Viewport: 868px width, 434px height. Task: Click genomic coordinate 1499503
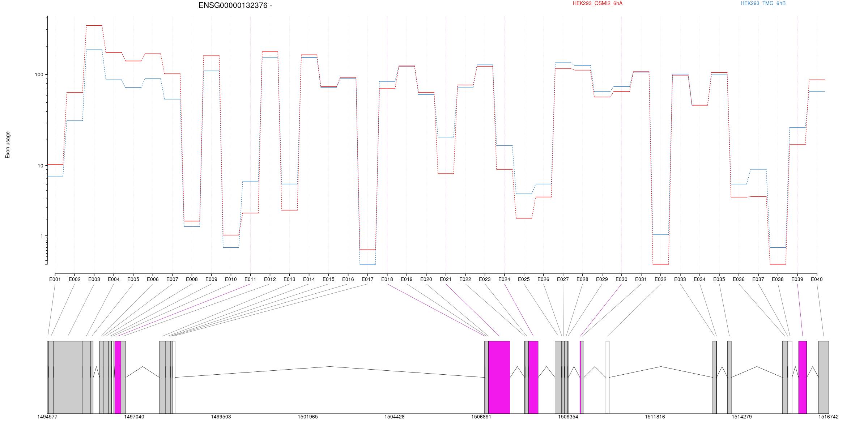(221, 417)
